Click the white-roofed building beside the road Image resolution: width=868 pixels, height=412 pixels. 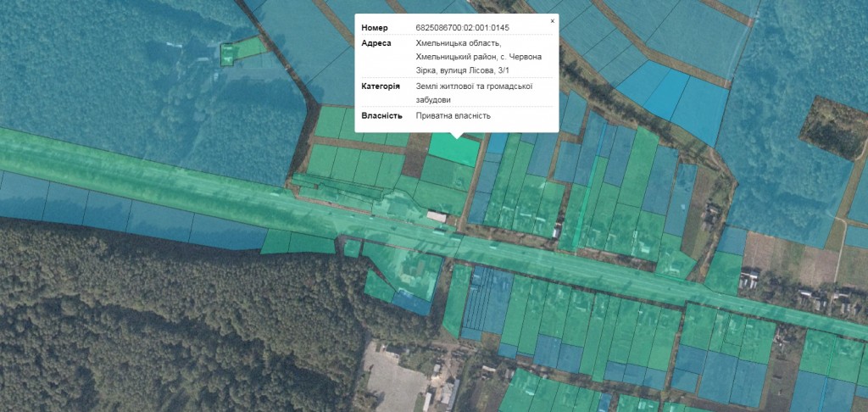(x=437, y=217)
